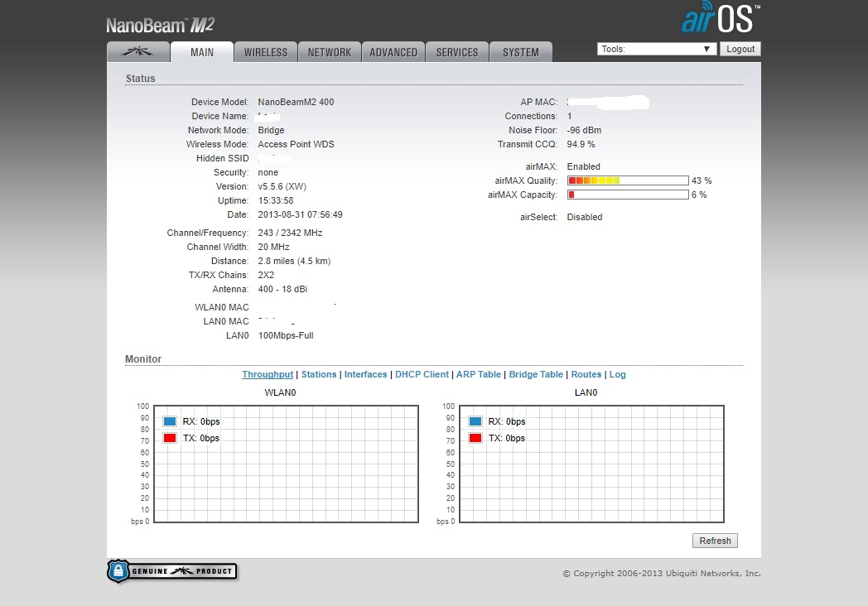Click the date value '2013-08-31 07:56:49'

(300, 214)
